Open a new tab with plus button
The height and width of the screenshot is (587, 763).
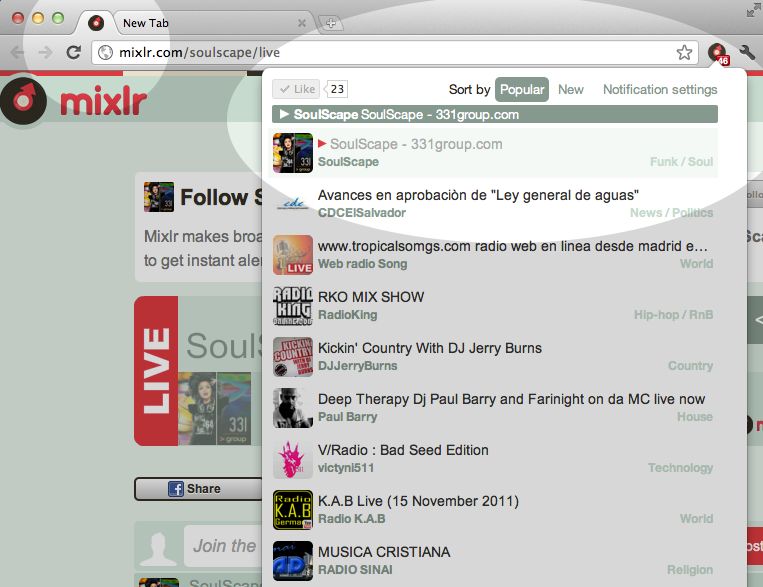tap(330, 23)
